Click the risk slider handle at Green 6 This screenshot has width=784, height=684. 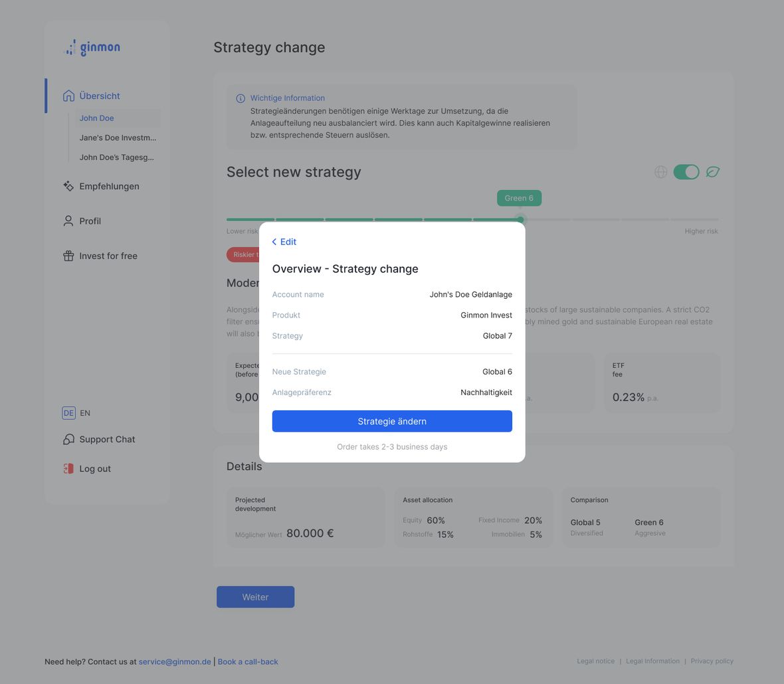(x=520, y=219)
